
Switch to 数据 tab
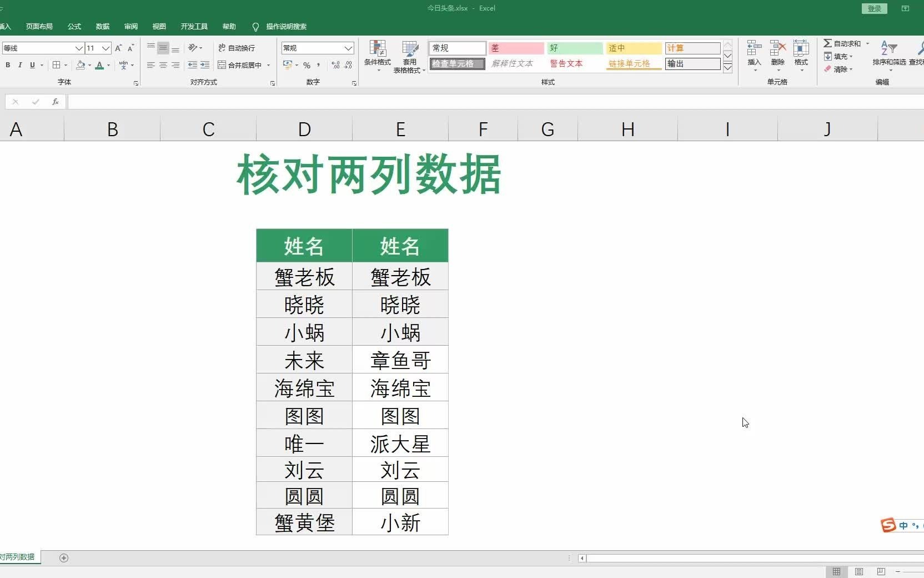(x=103, y=26)
